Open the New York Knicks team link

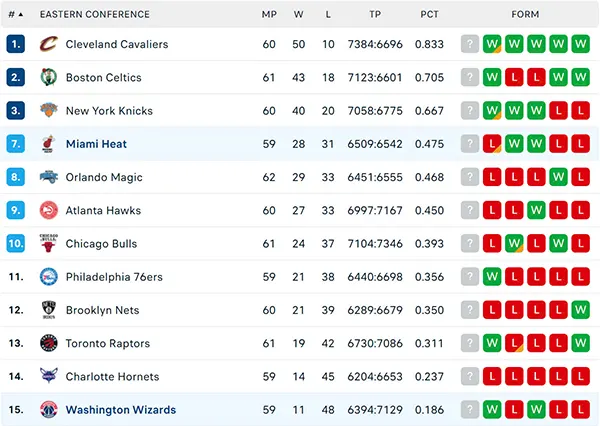pos(109,111)
